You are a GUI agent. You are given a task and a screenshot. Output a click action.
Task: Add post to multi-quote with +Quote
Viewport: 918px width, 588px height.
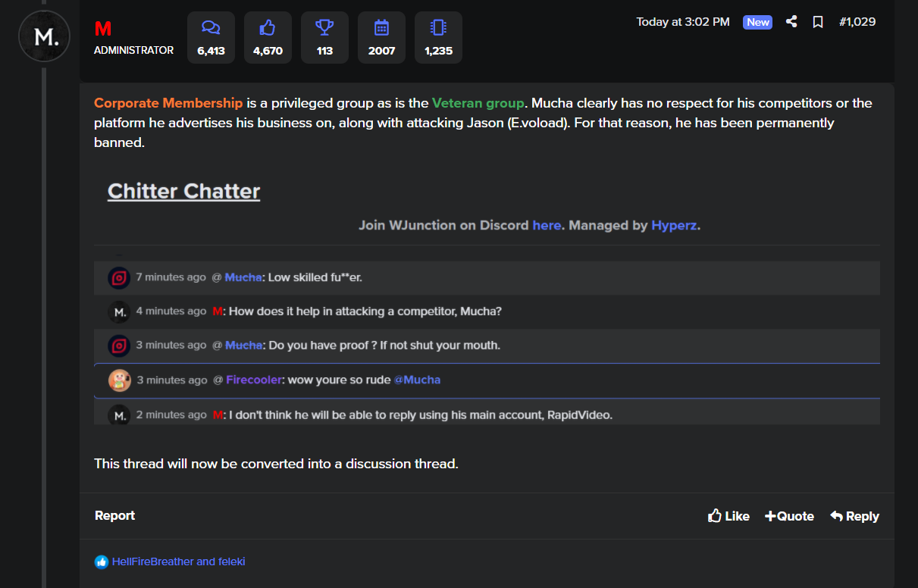789,516
